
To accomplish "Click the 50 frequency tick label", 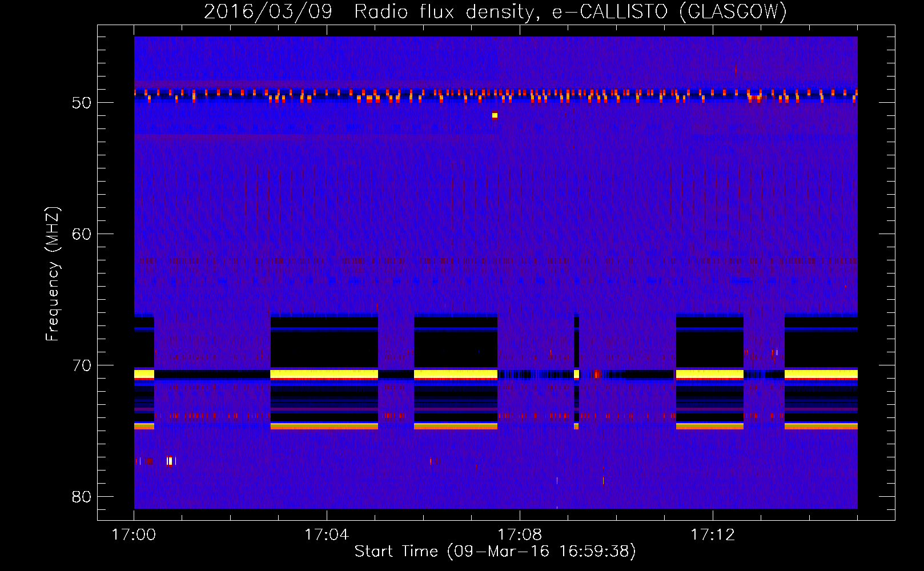I will click(82, 103).
